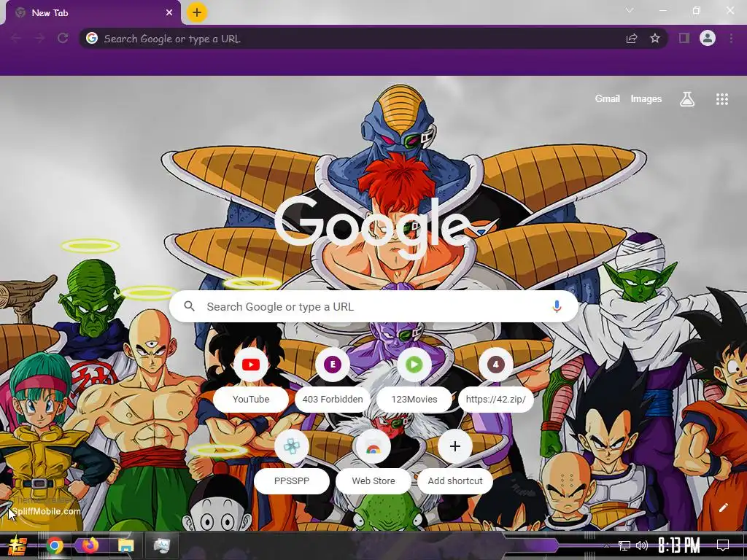Open the PPSSPP shortcut icon
This screenshot has width=747, height=560.
coord(292,446)
